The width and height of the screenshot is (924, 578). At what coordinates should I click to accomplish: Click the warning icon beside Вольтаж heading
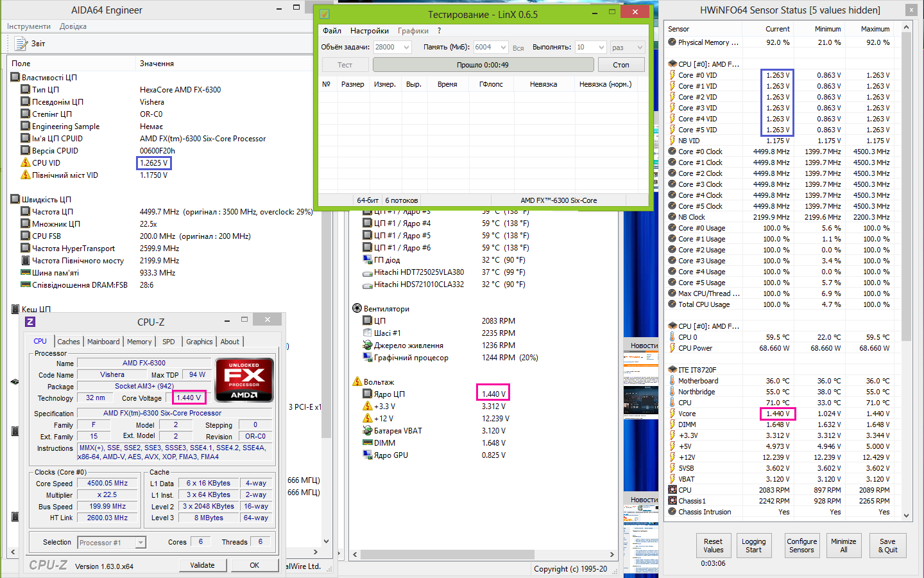(x=357, y=381)
